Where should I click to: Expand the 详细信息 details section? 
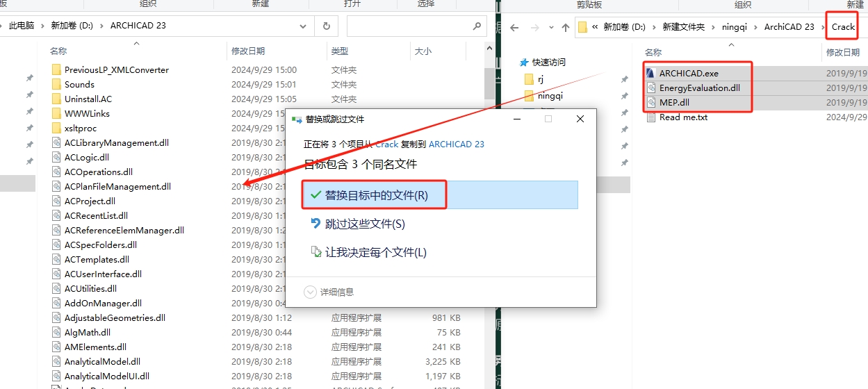[311, 292]
